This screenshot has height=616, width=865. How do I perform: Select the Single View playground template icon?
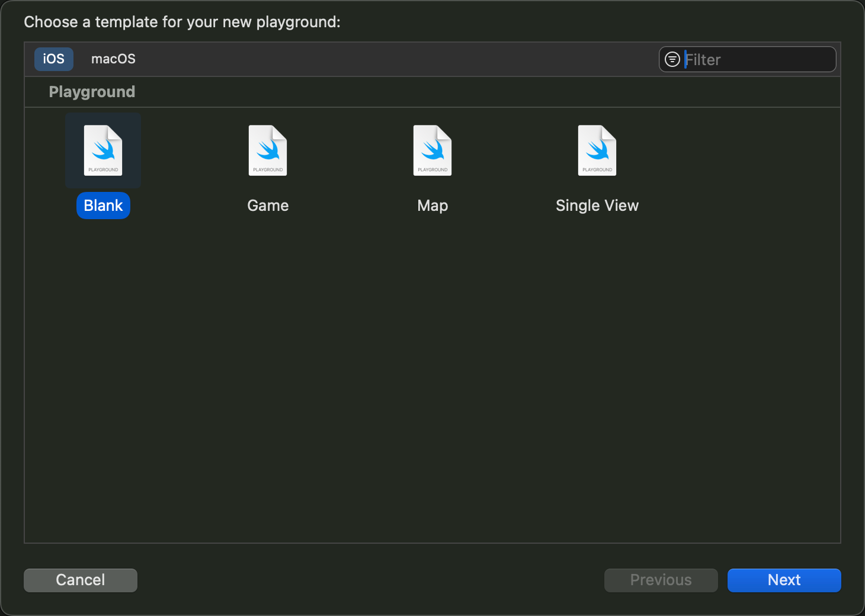coord(597,150)
